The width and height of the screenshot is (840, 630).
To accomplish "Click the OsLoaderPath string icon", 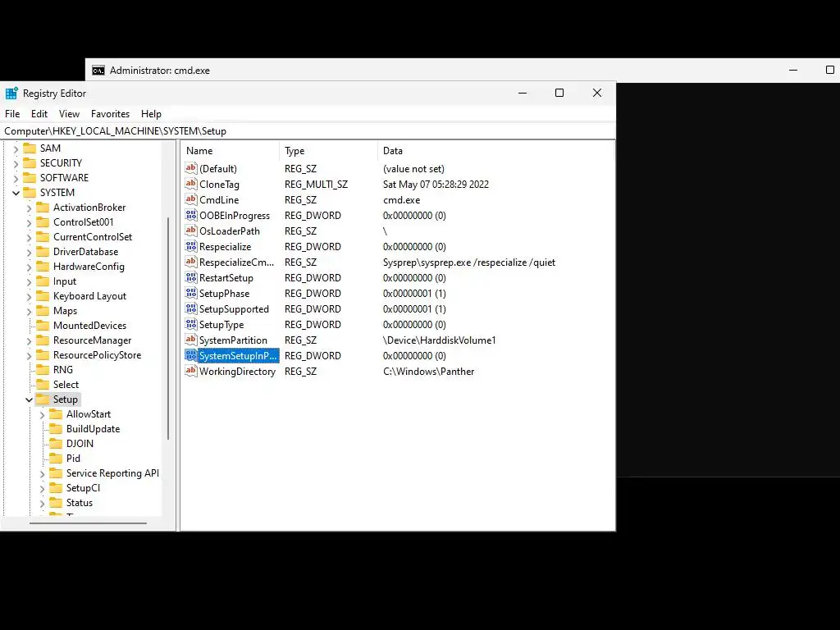I will pyautogui.click(x=190, y=231).
